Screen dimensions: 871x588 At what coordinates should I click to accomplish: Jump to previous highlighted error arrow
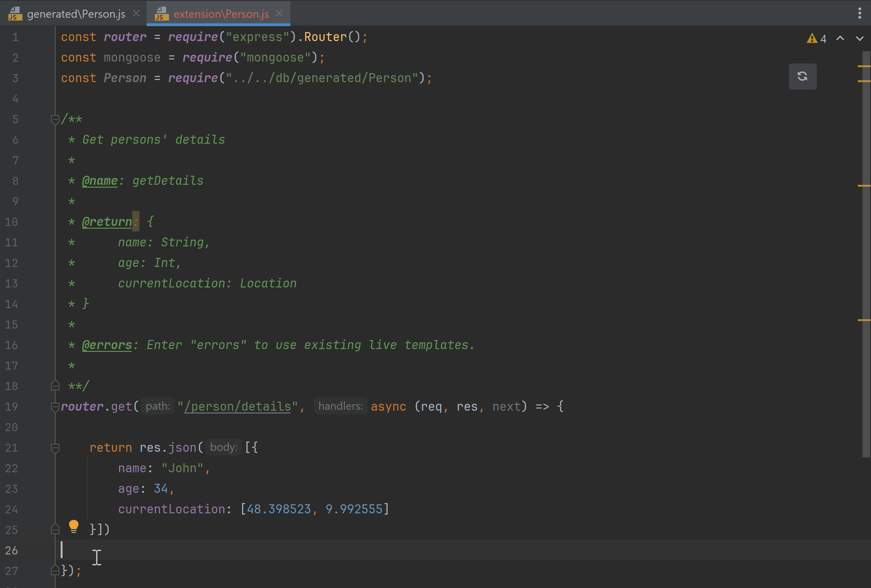pyautogui.click(x=840, y=39)
